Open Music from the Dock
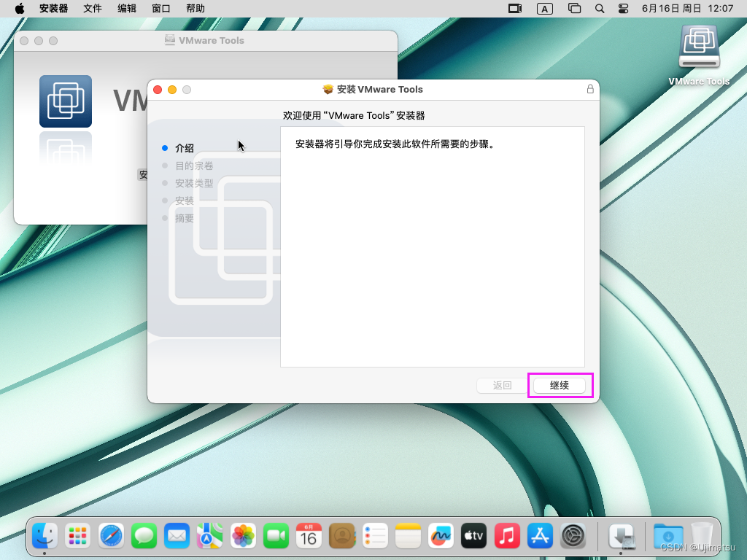Viewport: 747px width, 560px height. [x=508, y=536]
